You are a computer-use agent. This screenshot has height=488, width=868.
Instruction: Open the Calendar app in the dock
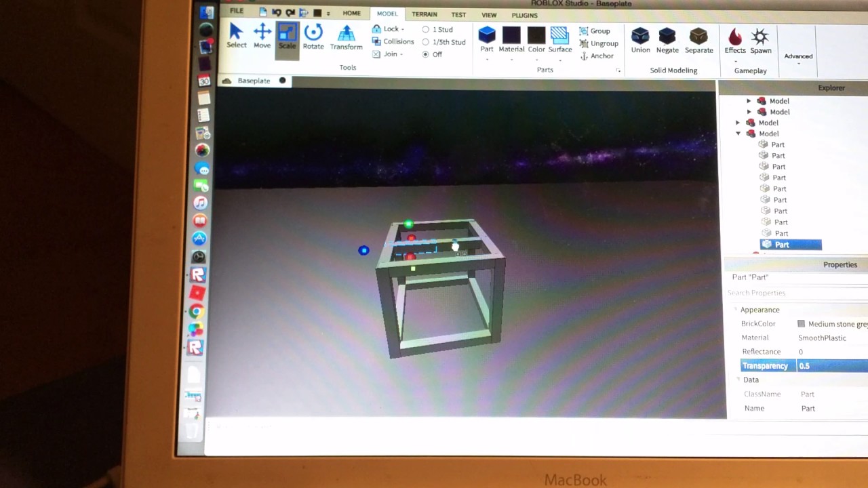203,81
